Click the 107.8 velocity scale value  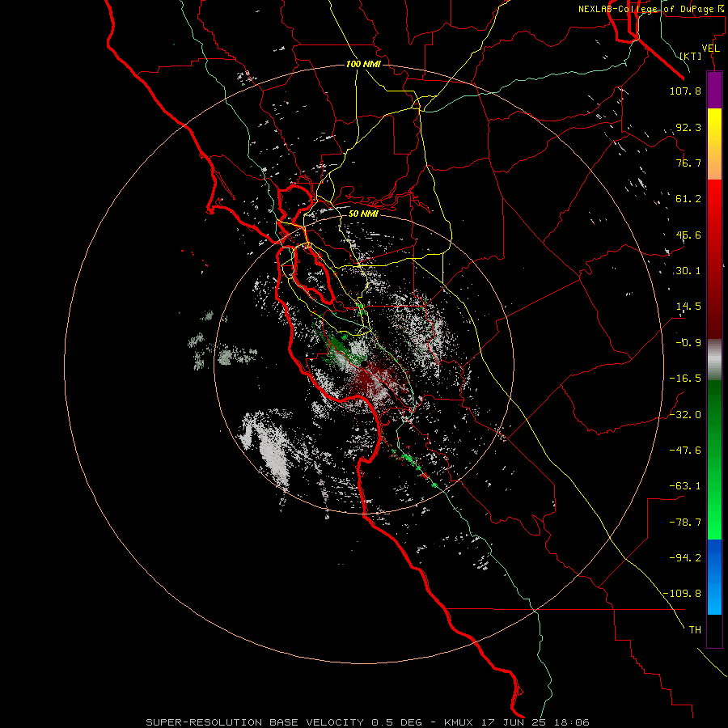pos(685,91)
